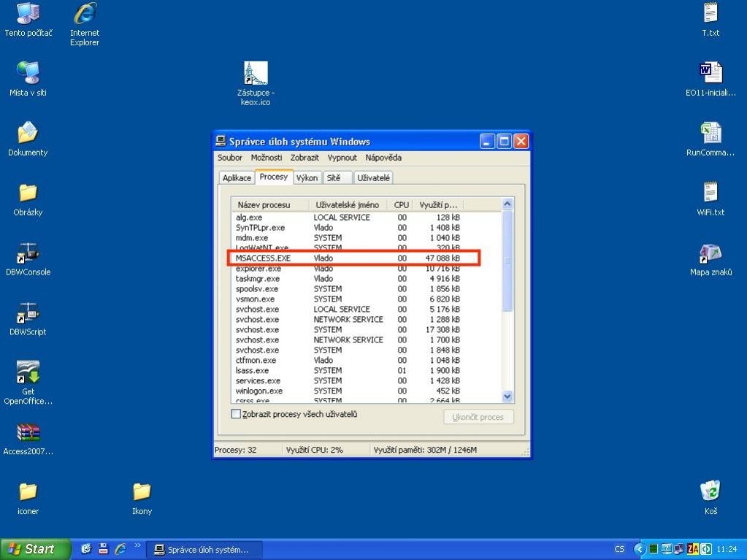
Task: Enable Zobrazit procesy všech uživatelů checkbox
Action: click(x=236, y=414)
